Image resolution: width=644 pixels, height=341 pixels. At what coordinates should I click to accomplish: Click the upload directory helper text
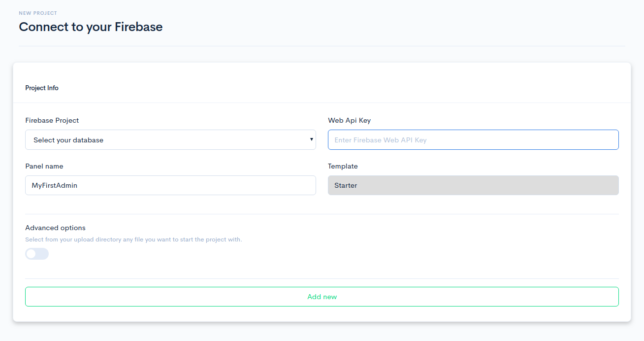(133, 239)
